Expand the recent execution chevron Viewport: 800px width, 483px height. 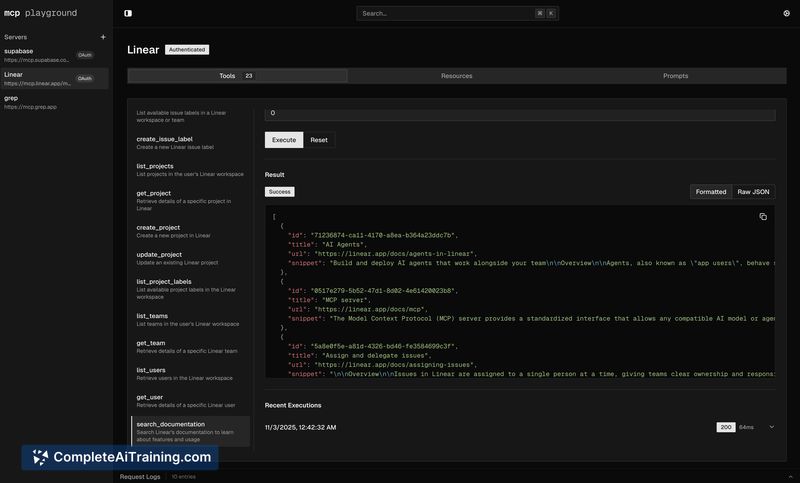771,427
